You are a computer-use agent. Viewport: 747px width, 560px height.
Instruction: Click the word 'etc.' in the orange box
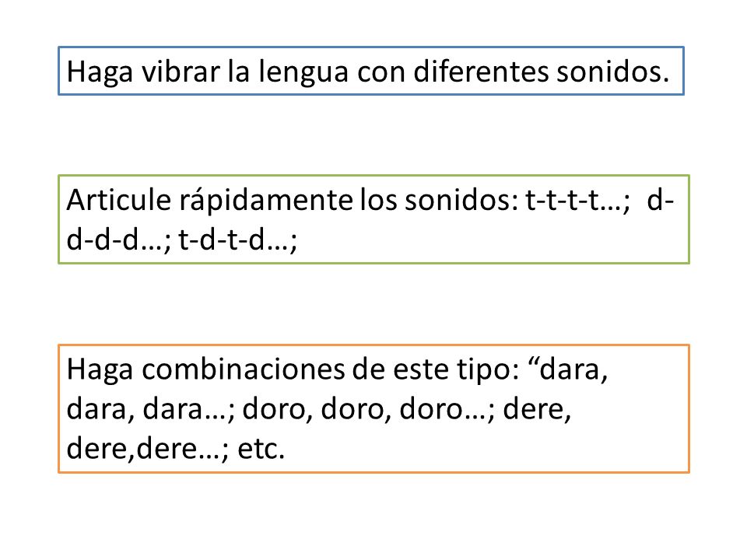coord(261,449)
